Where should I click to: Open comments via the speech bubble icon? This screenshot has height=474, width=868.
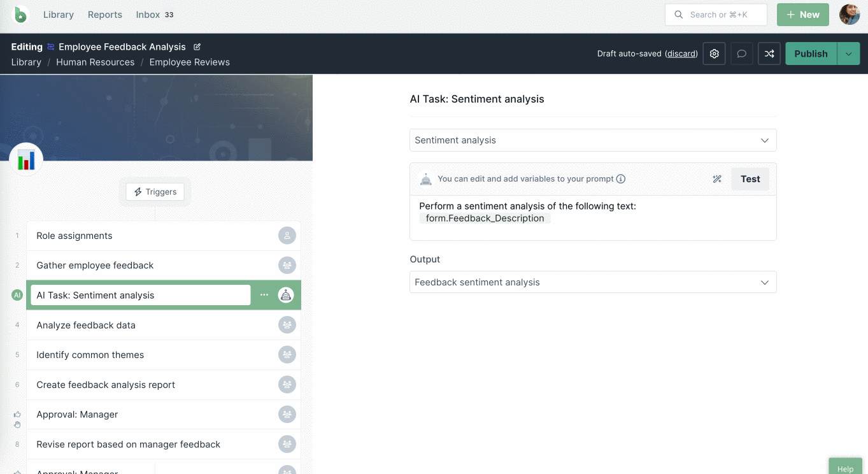pyautogui.click(x=741, y=54)
